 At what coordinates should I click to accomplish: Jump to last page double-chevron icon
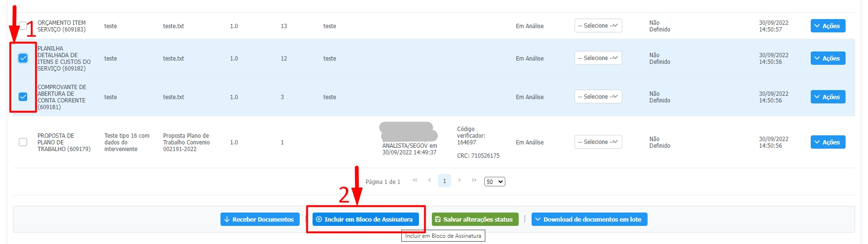[x=474, y=180]
